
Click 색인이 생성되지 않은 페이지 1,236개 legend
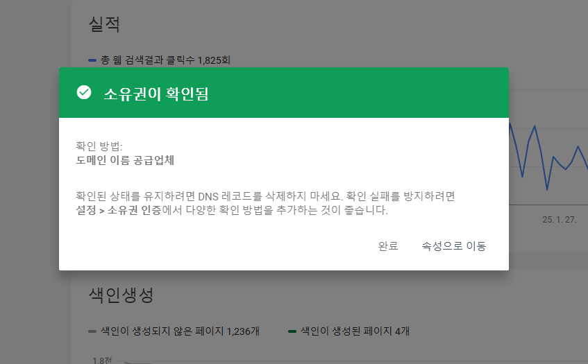pyautogui.click(x=174, y=331)
